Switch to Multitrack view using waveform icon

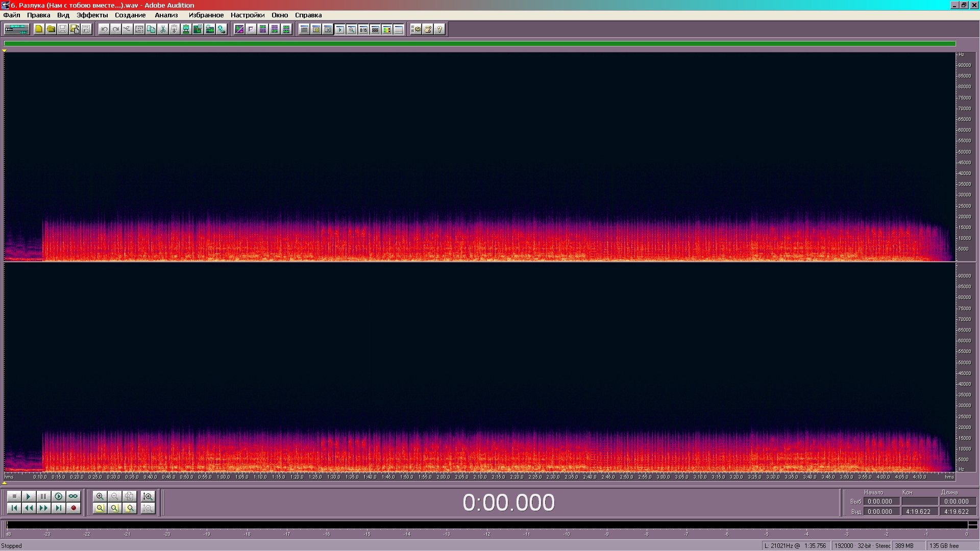click(17, 29)
